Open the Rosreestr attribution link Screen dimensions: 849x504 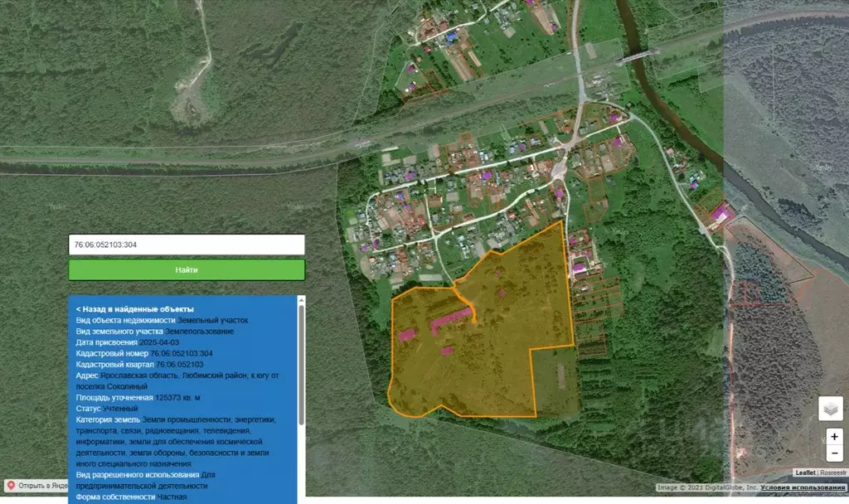[832, 472]
